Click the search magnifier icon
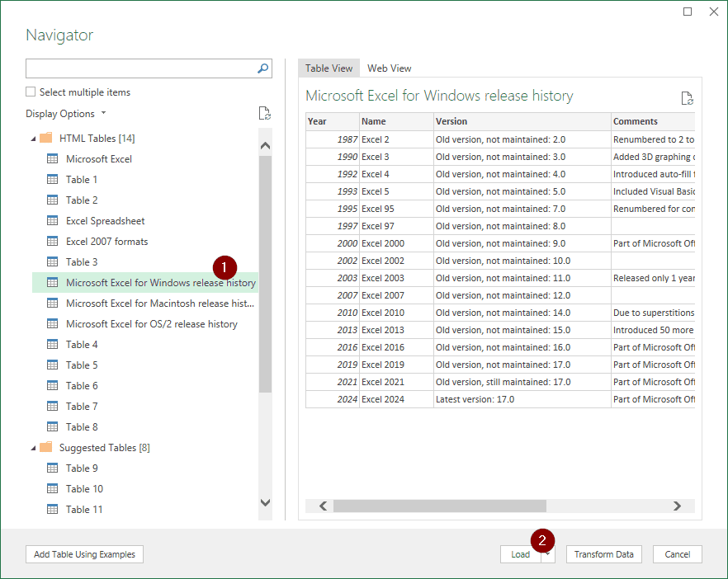Image resolution: width=728 pixels, height=579 pixels. coord(262,68)
